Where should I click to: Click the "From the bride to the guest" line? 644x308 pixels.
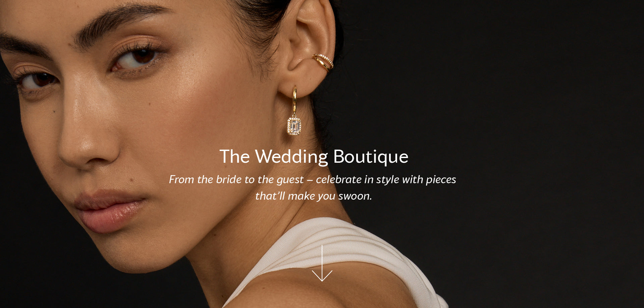[236, 179]
